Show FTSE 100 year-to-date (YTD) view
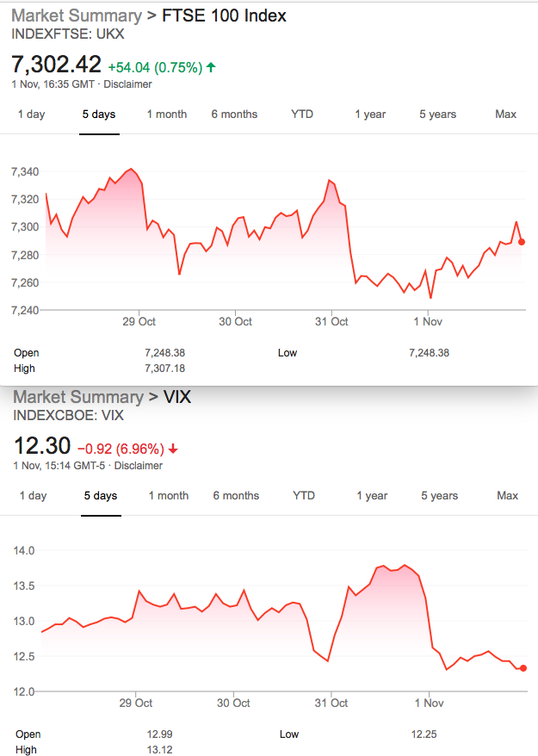The image size is (538, 756). (x=302, y=115)
